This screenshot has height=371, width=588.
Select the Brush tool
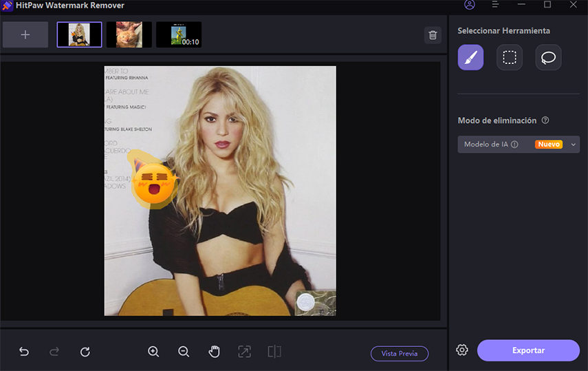470,57
